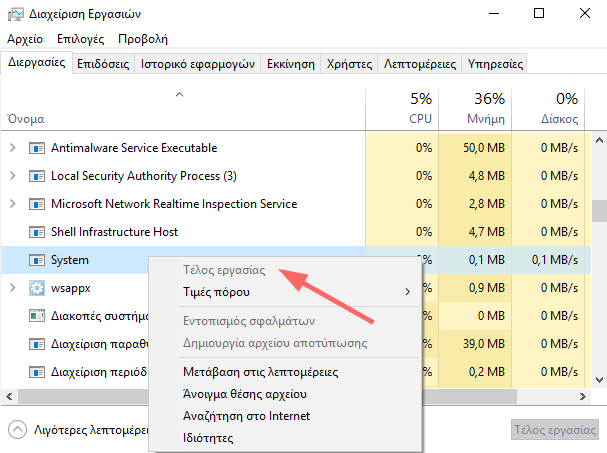Select the Shell Infrastructure Host row name
607x453 pixels.
coord(114,232)
